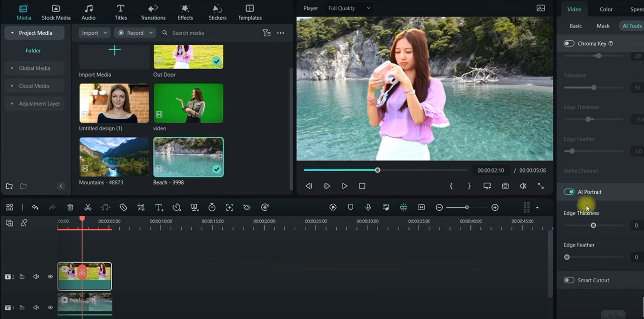This screenshot has width=644, height=319.
Task: Disable the AI Portrait switch
Action: click(569, 192)
